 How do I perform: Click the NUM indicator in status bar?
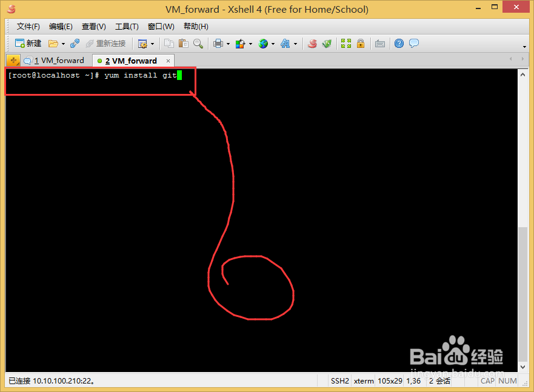507,380
